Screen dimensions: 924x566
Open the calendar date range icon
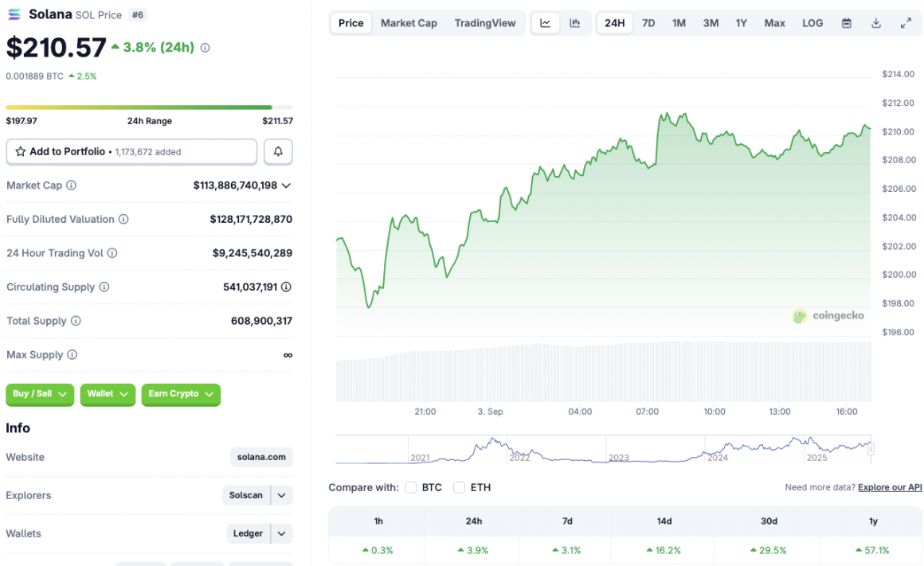click(846, 22)
